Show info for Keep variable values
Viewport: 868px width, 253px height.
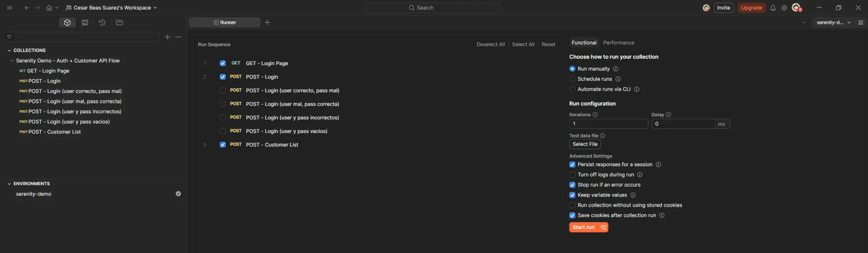633,195
